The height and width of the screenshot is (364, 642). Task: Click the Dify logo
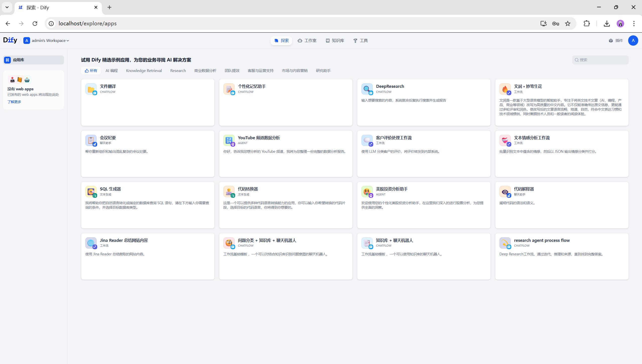[10, 40]
